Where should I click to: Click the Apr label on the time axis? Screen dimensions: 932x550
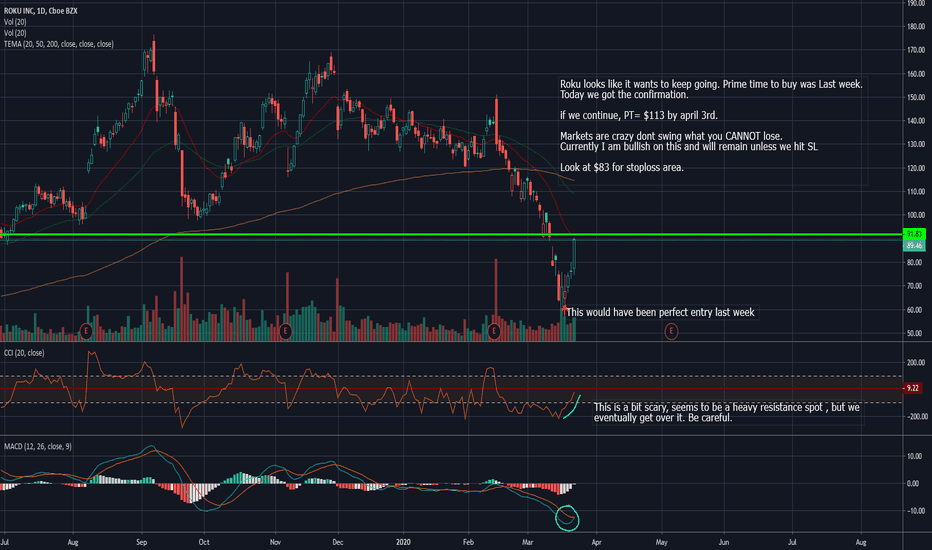(596, 542)
